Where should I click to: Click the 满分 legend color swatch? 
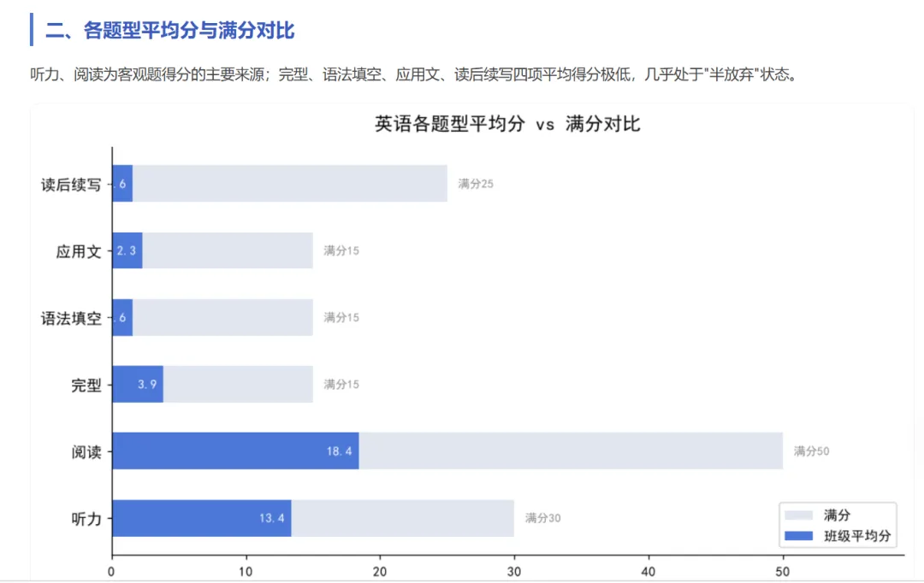pyautogui.click(x=798, y=515)
